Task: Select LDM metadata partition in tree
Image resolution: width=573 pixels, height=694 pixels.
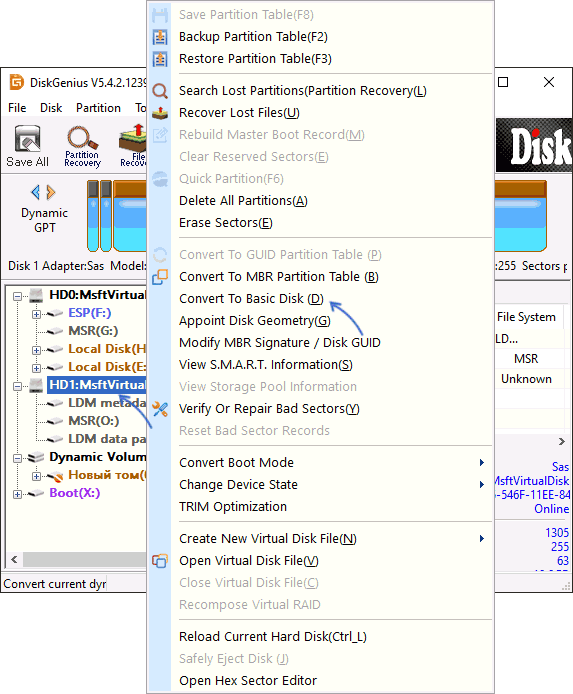Action: 107,403
